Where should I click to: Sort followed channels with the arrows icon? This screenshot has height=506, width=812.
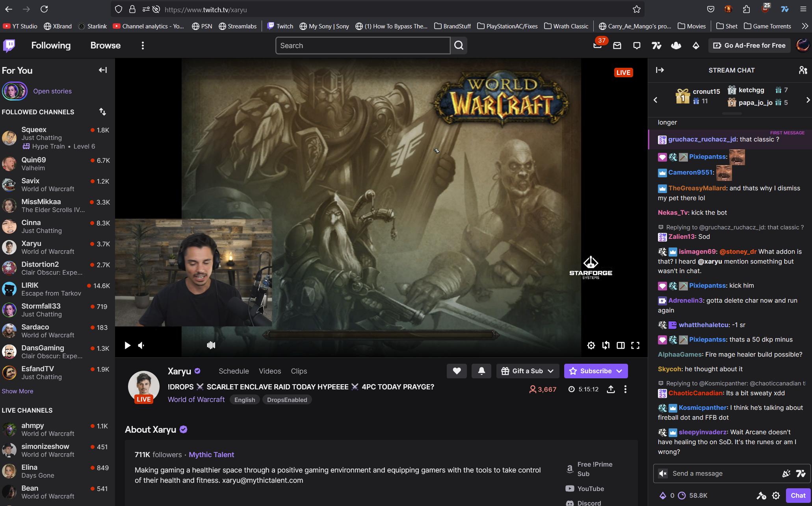[x=102, y=112]
